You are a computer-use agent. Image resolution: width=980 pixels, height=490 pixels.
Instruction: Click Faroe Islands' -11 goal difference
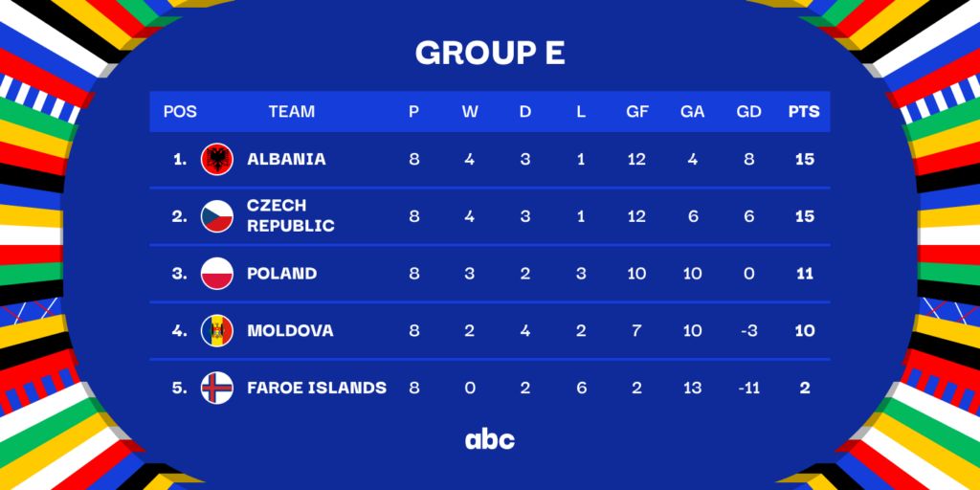(748, 388)
